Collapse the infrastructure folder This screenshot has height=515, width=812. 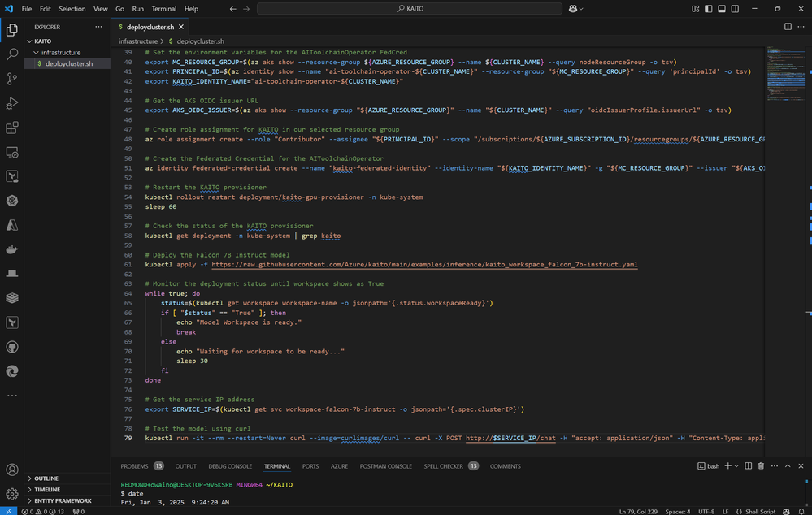click(x=60, y=52)
